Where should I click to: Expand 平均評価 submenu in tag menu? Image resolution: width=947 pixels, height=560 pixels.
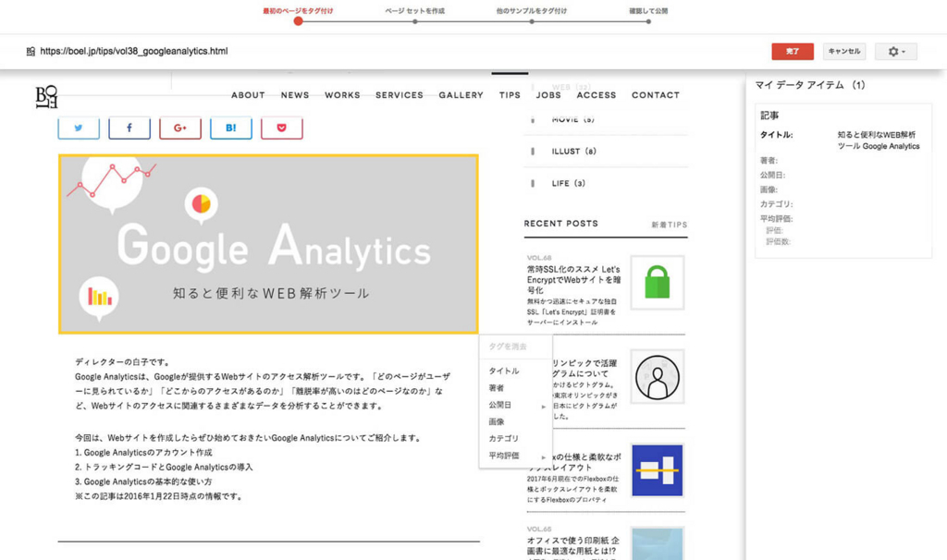coord(516,456)
